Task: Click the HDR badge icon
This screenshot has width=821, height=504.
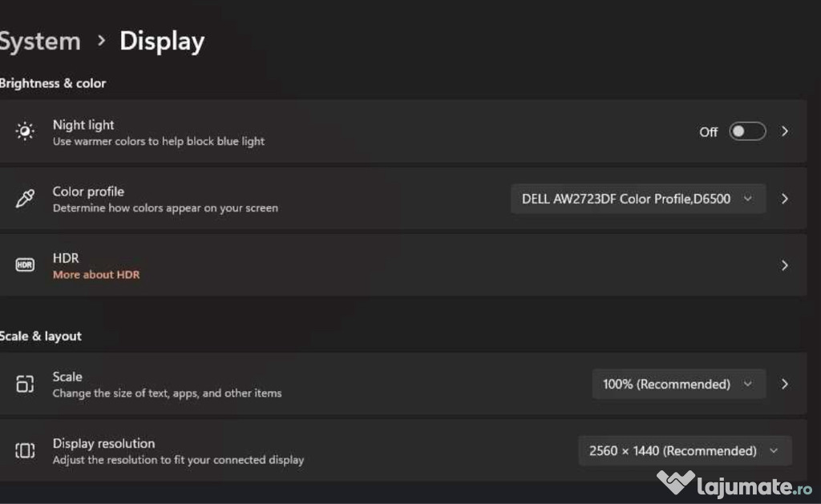Action: (25, 265)
